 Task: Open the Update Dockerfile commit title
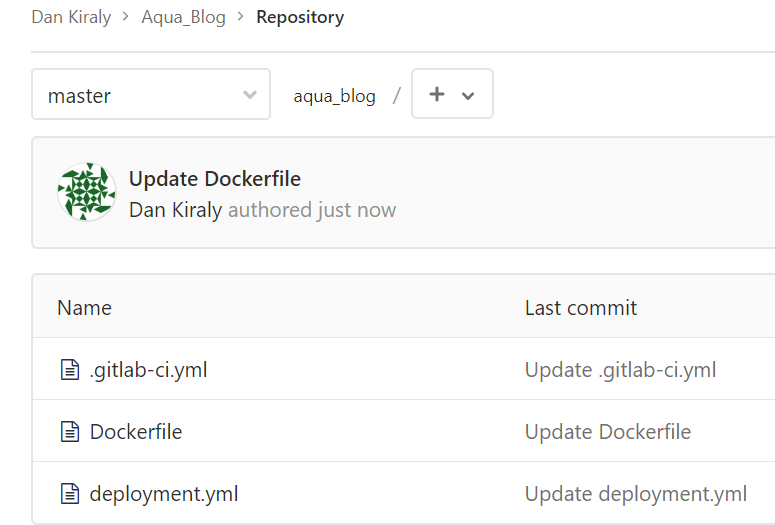click(215, 179)
